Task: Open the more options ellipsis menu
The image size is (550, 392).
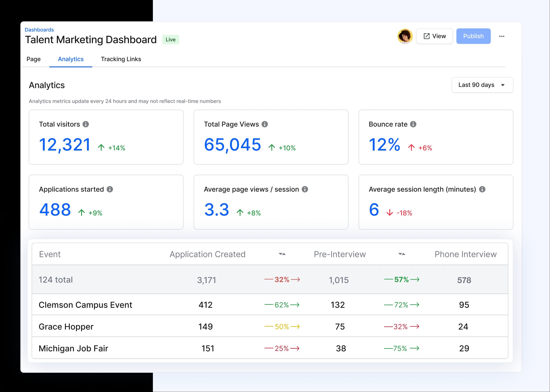Action: click(502, 36)
